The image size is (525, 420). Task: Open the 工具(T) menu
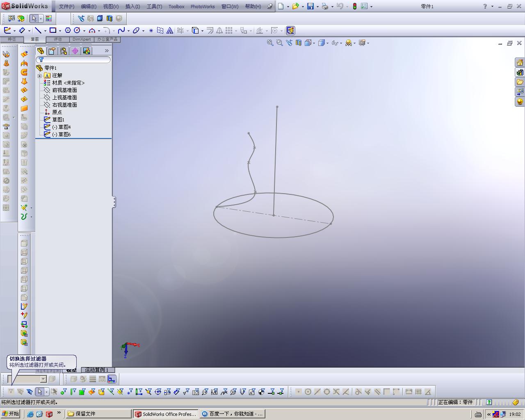coord(154,7)
